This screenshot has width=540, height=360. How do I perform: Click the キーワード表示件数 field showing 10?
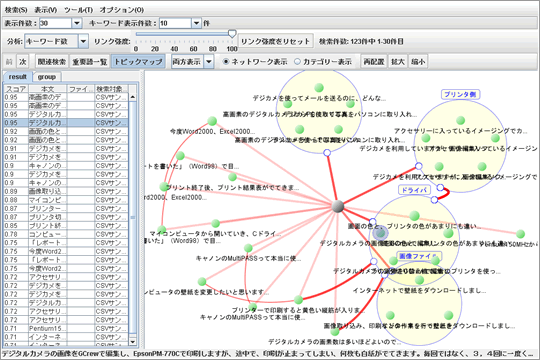(x=175, y=23)
